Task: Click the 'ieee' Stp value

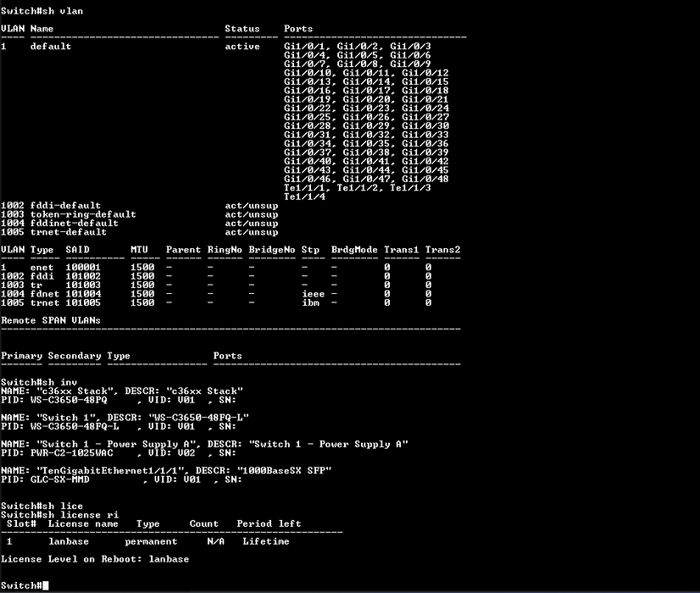Action: click(x=313, y=294)
